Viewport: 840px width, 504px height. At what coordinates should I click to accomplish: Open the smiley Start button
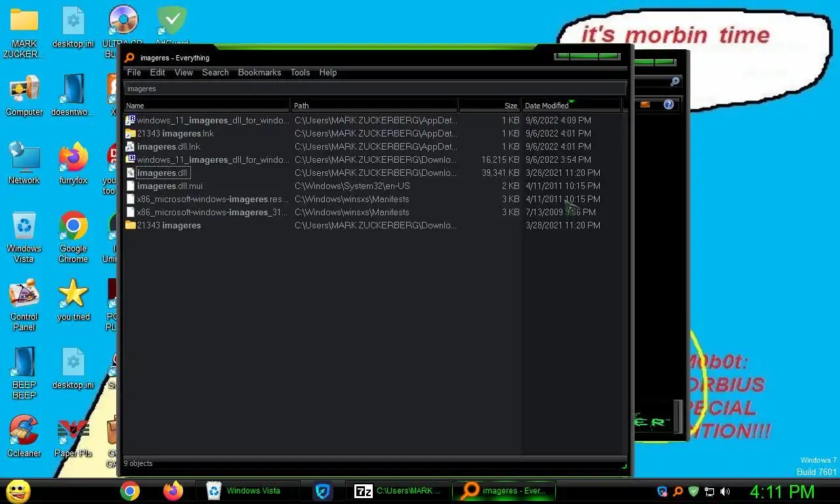[x=18, y=491]
